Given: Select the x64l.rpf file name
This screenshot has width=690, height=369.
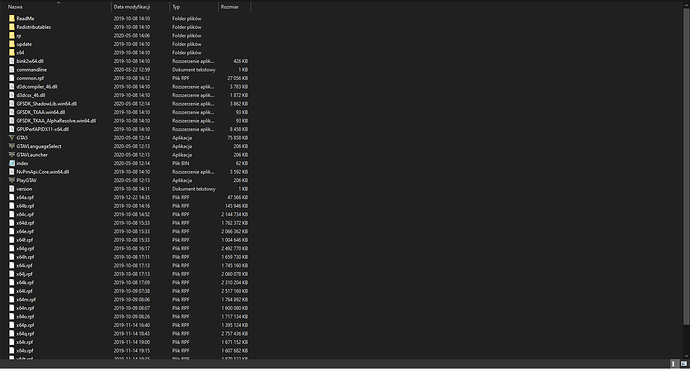Looking at the screenshot, I should click(x=24, y=291).
